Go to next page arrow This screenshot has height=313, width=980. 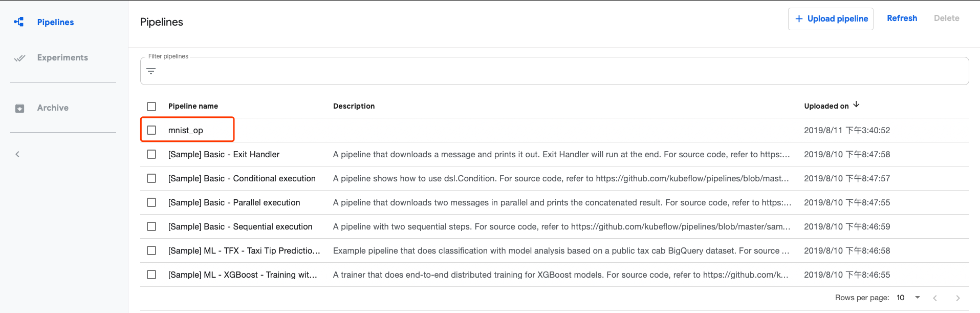pyautogui.click(x=957, y=298)
